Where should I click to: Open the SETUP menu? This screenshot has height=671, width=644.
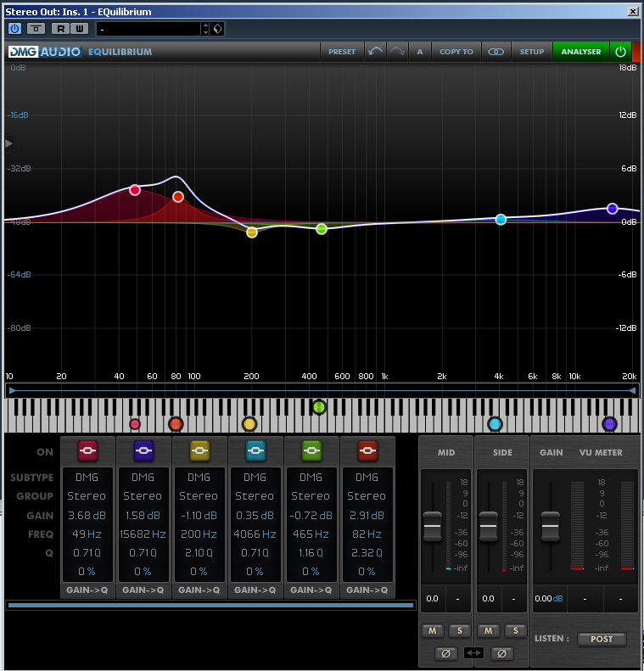coord(532,52)
